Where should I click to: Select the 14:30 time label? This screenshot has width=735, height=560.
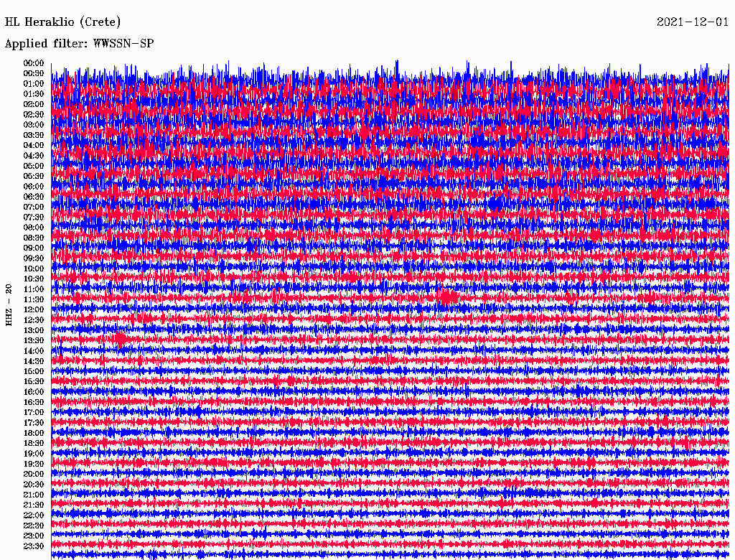[x=33, y=361]
